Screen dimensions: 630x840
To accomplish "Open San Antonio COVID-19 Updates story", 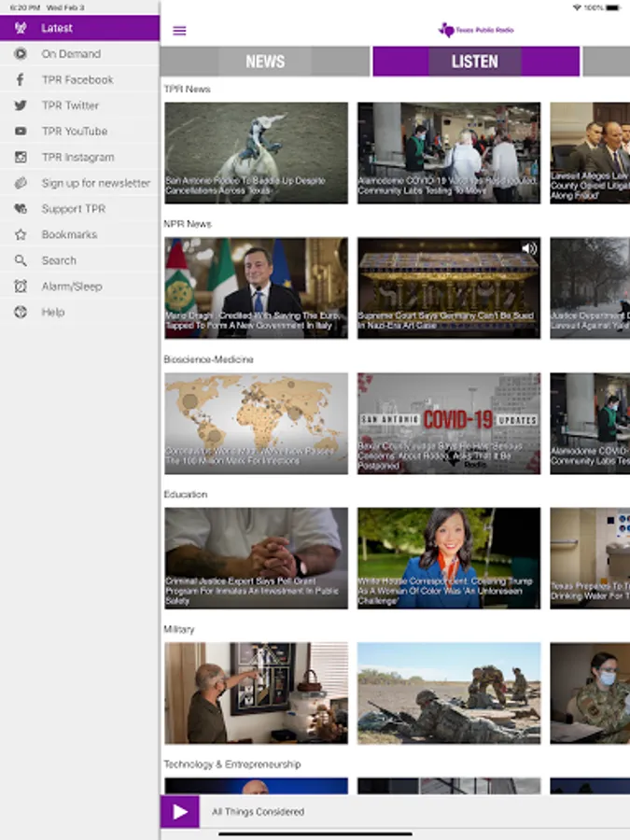I will click(449, 423).
